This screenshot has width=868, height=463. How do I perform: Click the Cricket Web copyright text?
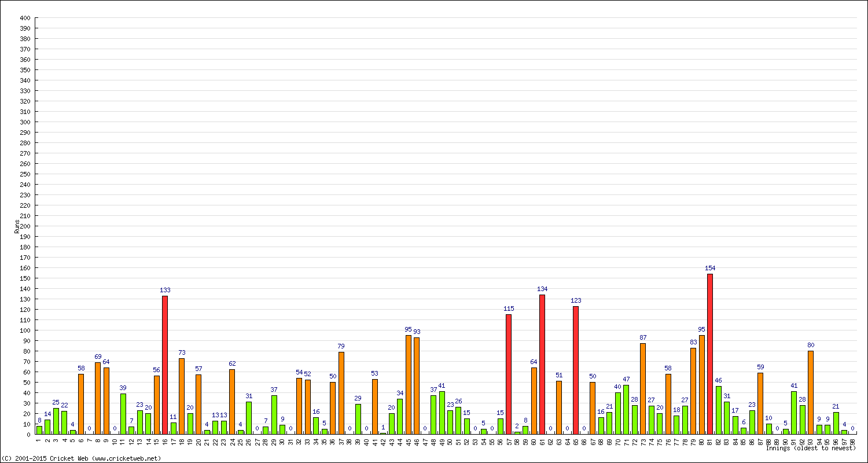pos(81,458)
